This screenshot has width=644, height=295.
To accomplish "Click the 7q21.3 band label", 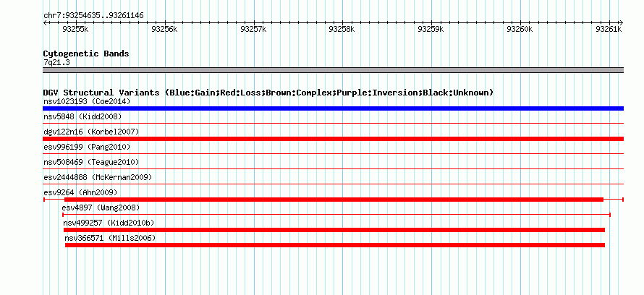I will click(x=56, y=62).
